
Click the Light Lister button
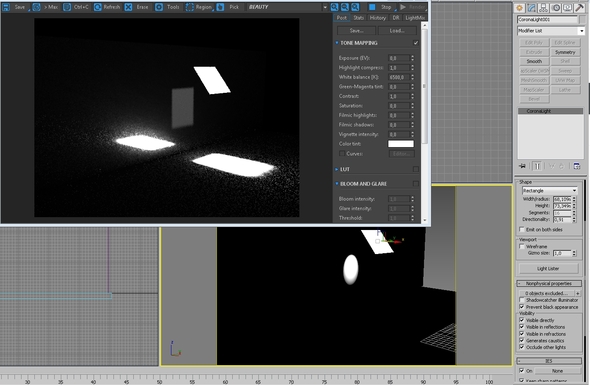(548, 268)
